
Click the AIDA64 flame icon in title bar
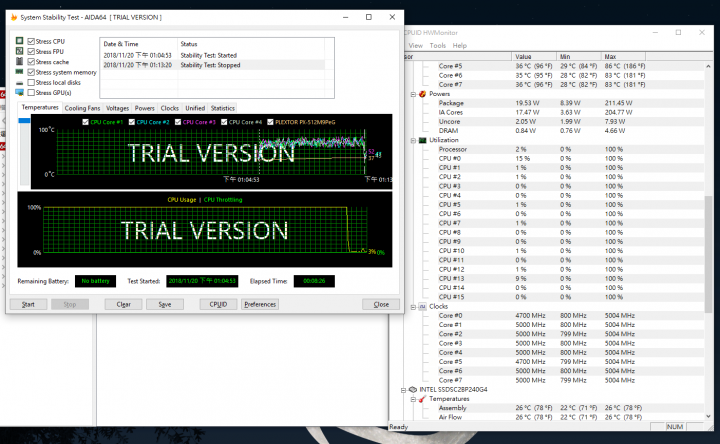click(x=14, y=17)
